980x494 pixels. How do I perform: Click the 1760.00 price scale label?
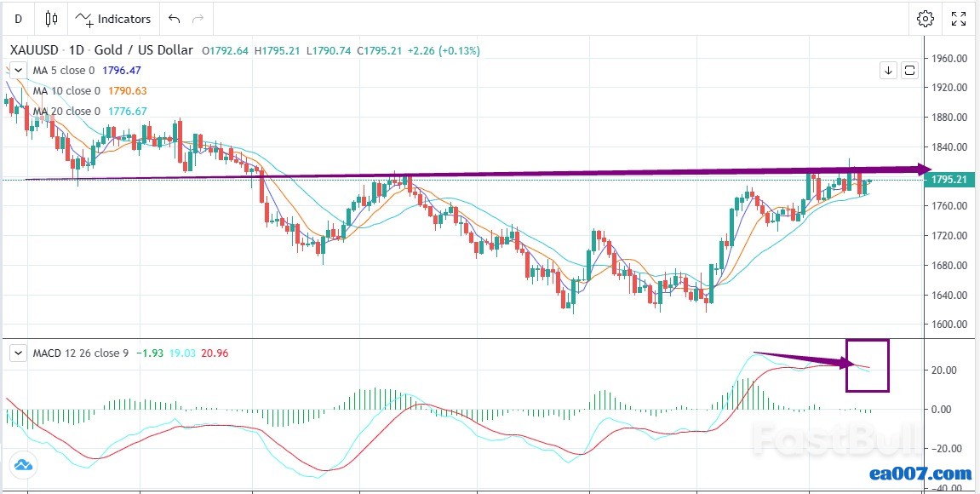click(949, 206)
